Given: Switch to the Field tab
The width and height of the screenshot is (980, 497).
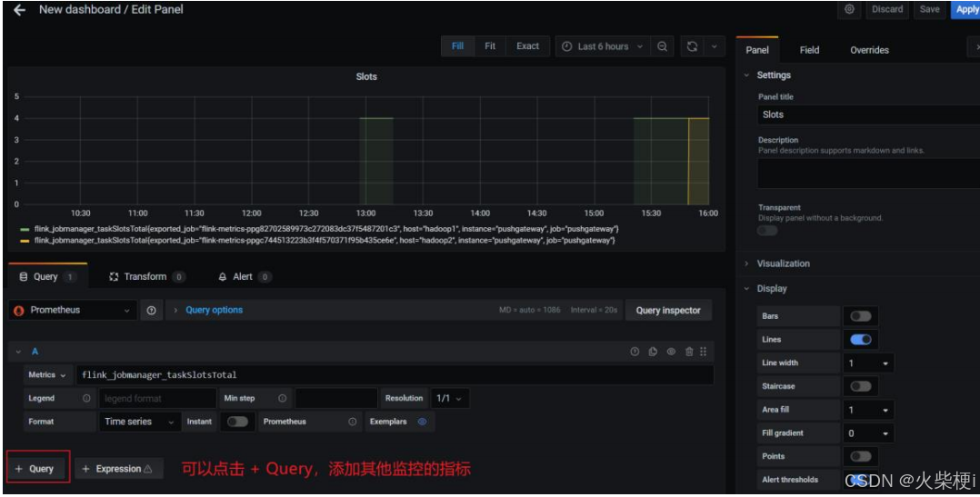Looking at the screenshot, I should click(x=809, y=50).
